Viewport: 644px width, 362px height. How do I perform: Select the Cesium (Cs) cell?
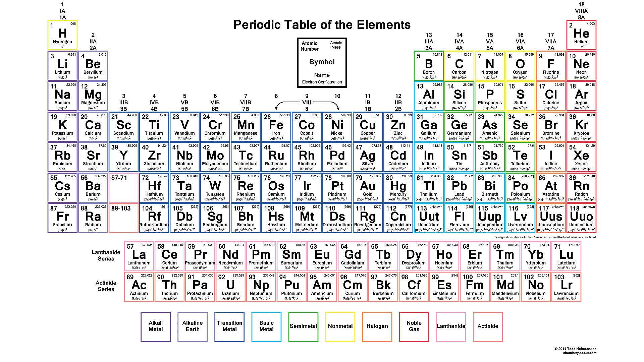[x=62, y=188]
